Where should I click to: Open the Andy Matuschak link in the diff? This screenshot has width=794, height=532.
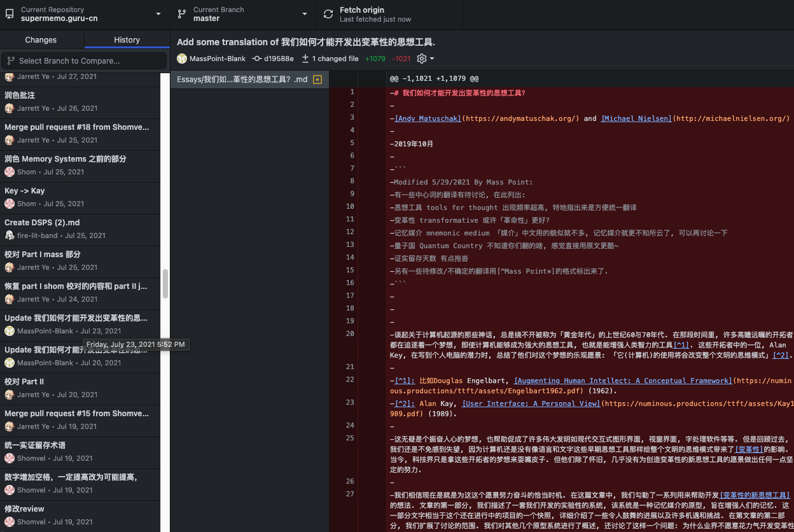[429, 118]
